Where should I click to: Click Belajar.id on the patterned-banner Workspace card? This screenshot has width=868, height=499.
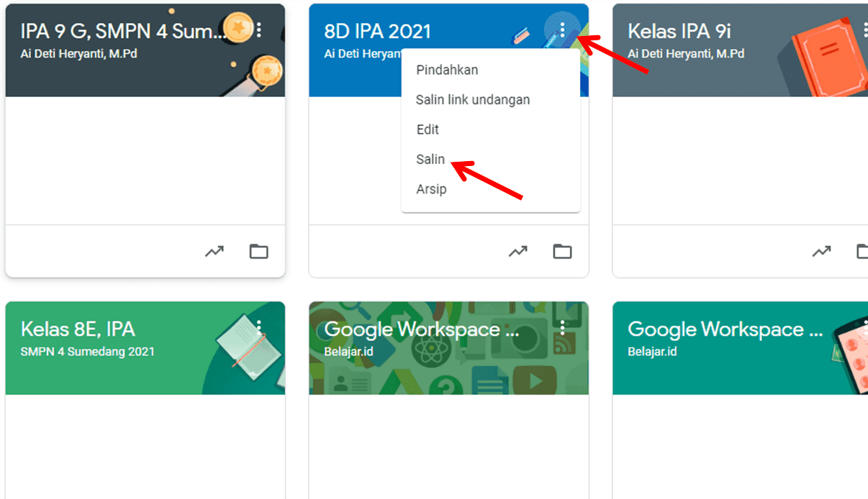pos(349,352)
